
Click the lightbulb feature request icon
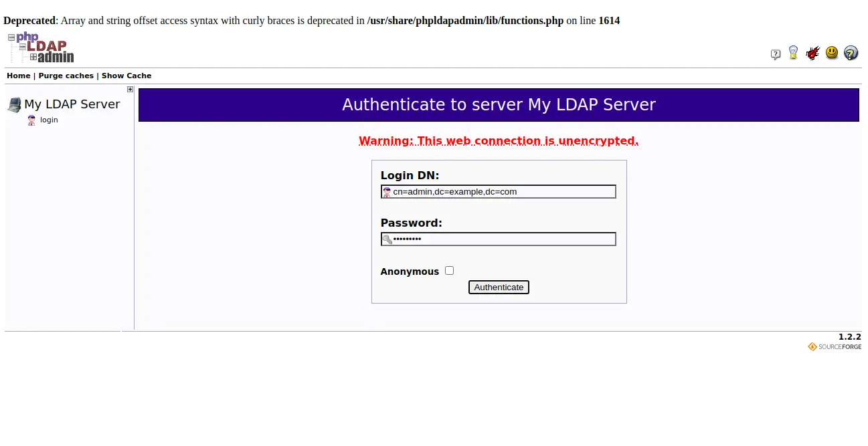(x=794, y=52)
